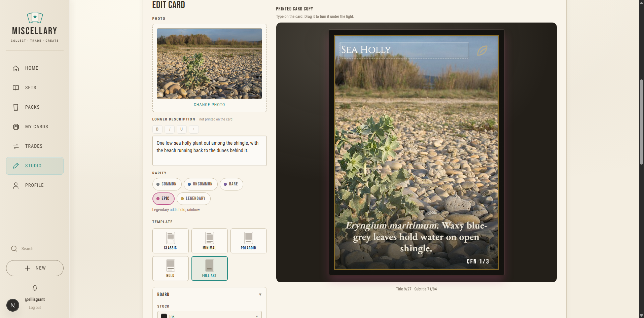The width and height of the screenshot is (644, 318).
Task: Click the Miscellary cards logo icon
Action: [35, 17]
